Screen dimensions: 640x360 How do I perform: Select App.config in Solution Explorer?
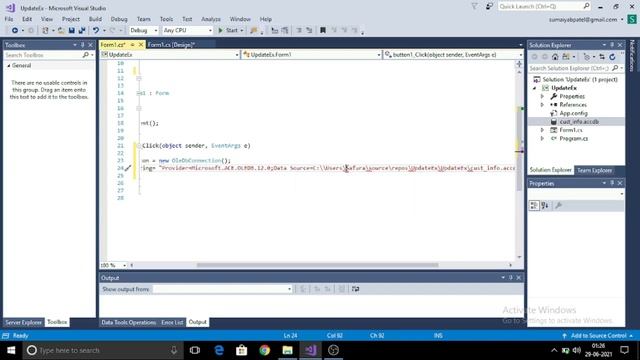tap(573, 113)
